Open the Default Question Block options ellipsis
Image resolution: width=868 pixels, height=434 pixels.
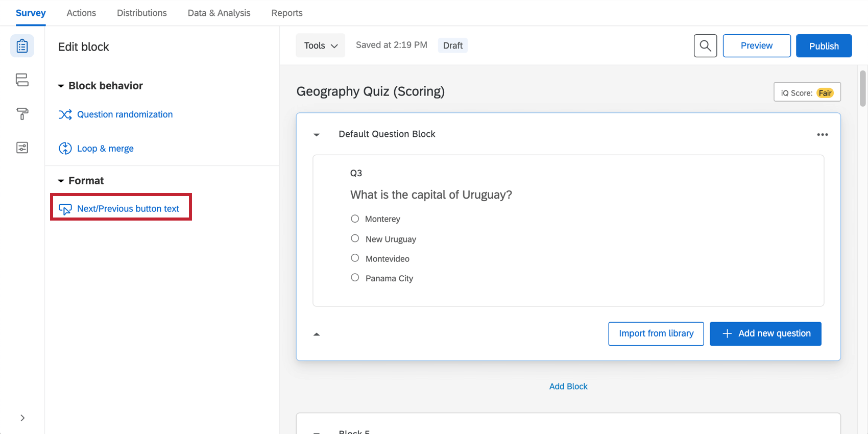(x=823, y=134)
